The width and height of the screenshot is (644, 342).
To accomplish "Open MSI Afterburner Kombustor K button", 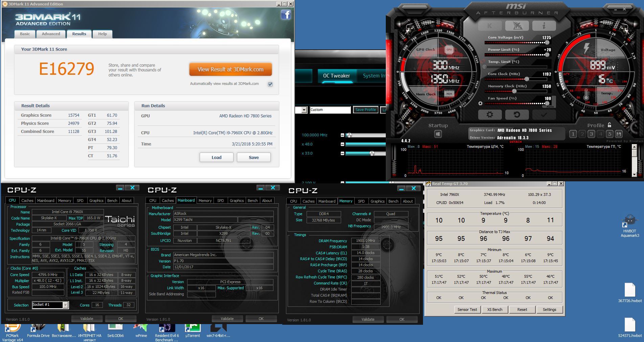I will (x=490, y=26).
